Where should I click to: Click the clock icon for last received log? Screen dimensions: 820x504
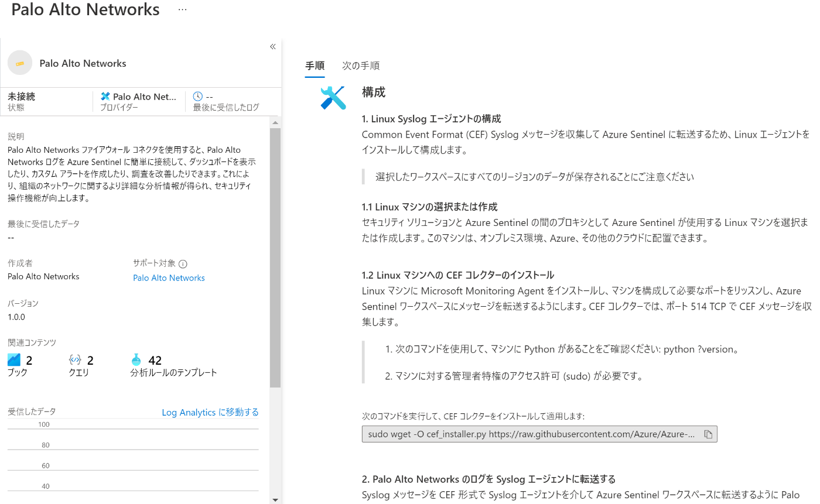198,96
